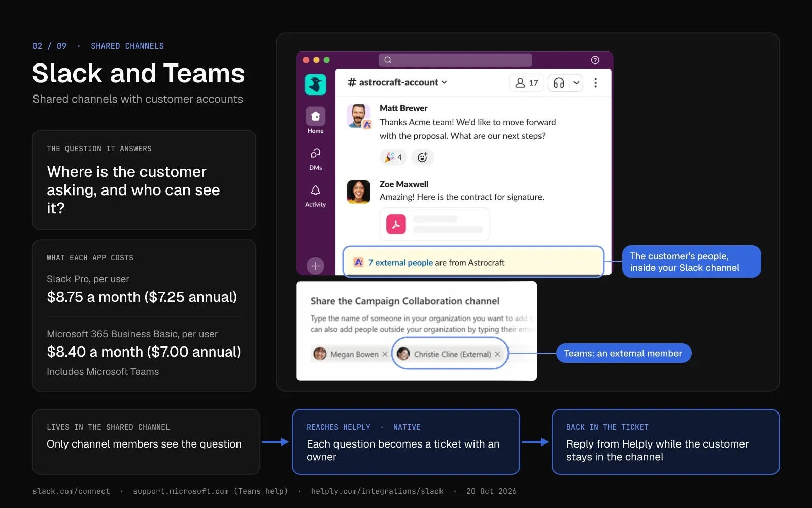Screen dimensions: 812x508
Task: Click 'slack.com/connect' in the footer
Action: [x=71, y=491]
